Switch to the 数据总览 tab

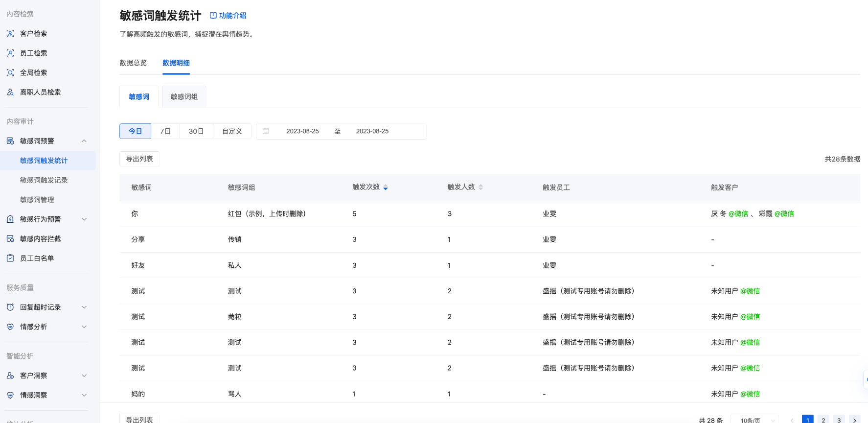point(133,63)
